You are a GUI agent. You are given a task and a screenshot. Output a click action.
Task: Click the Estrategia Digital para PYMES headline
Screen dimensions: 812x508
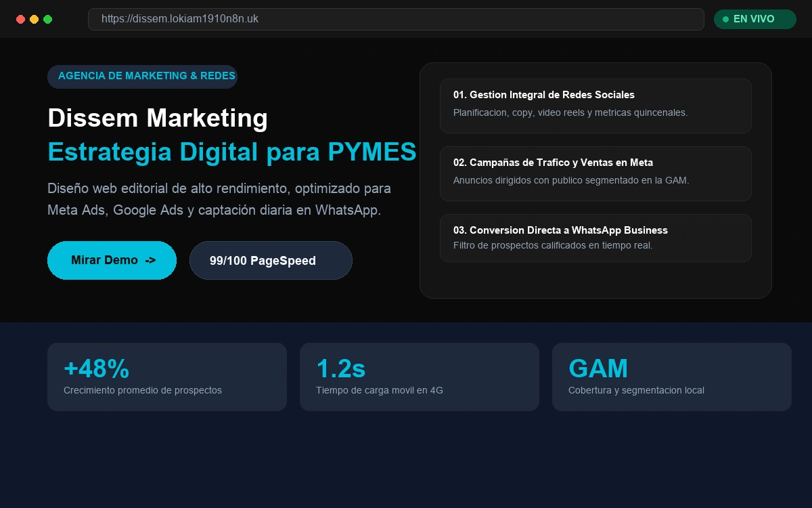(x=232, y=152)
